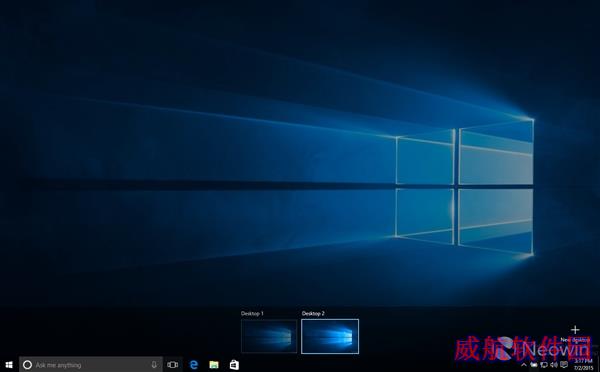
Task: Open the volume speaker tray icon
Action: click(x=554, y=365)
